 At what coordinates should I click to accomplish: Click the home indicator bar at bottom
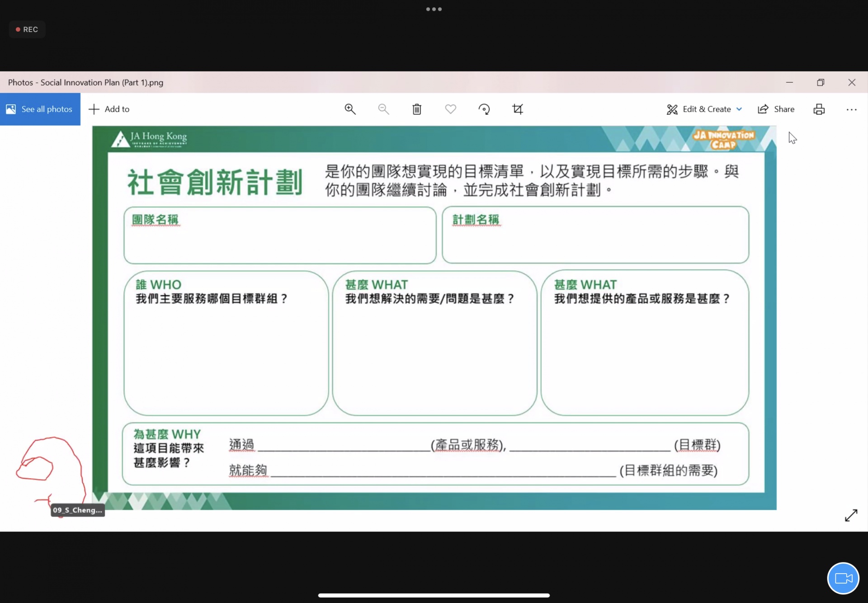click(434, 595)
